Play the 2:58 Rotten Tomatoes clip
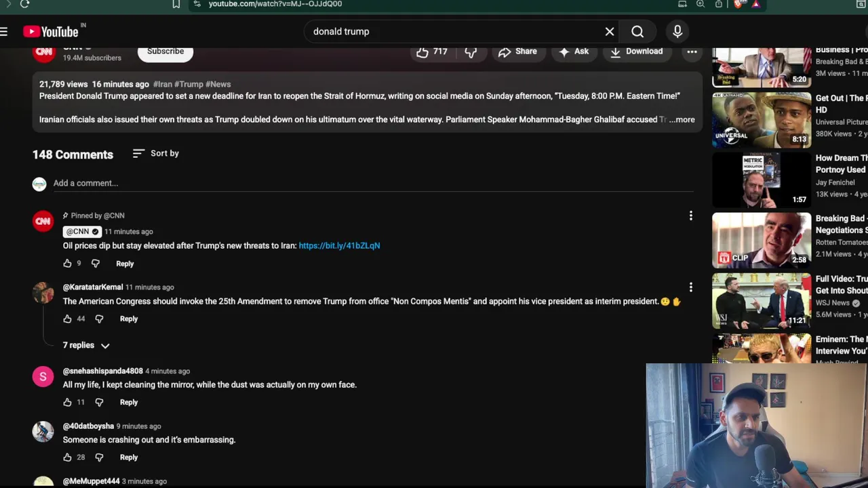The width and height of the screenshot is (868, 488). 762,241
